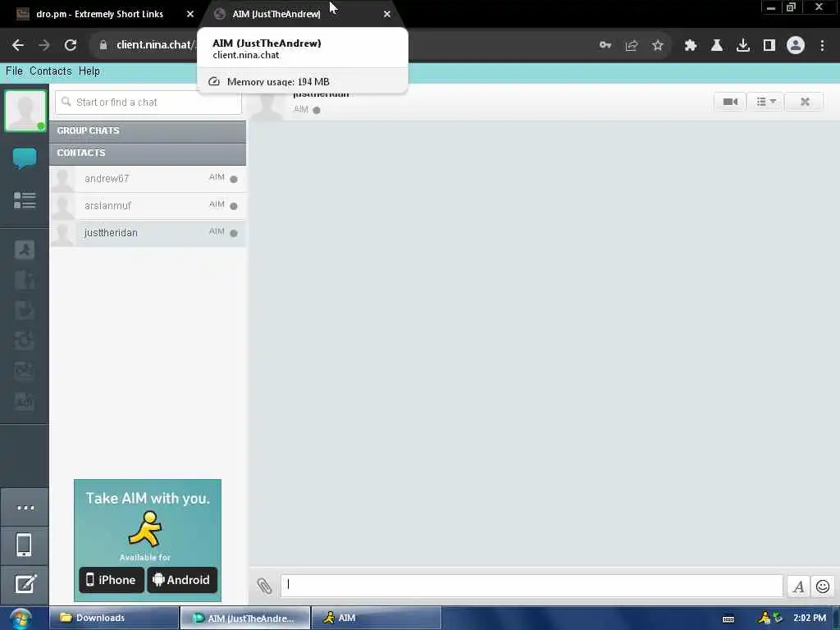Open the chat options list dropdown
The height and width of the screenshot is (630, 840).
(766, 101)
